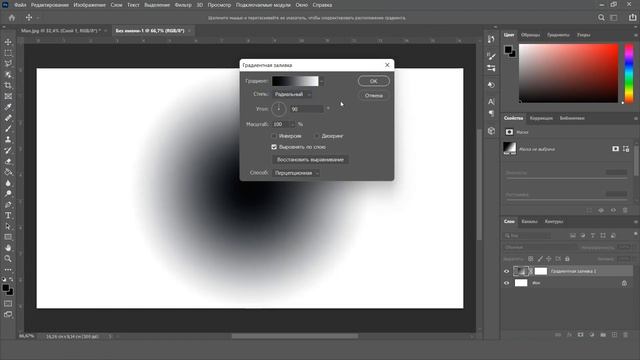Switch to the Swatches tab
This screenshot has height=360, width=640.
[530, 35]
